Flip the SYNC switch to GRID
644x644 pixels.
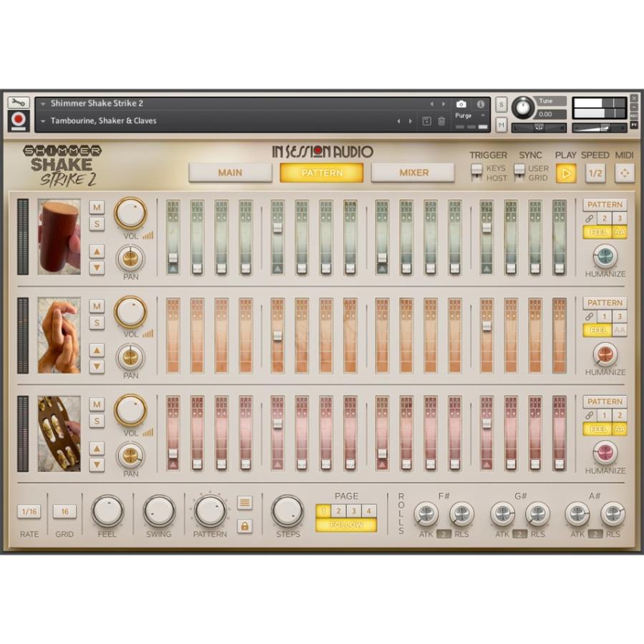point(520,177)
